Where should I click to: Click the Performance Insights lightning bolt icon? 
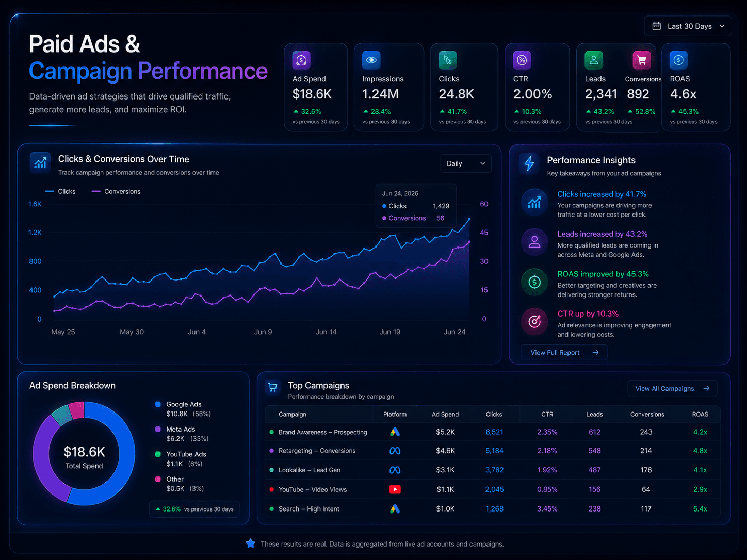coord(529,163)
